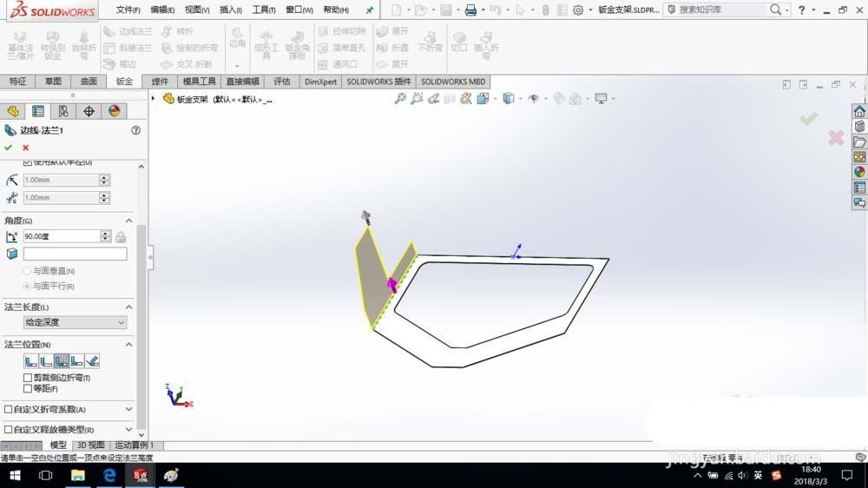Click the pin icon next to the Help menu
Image resolution: width=868 pixels, height=488 pixels.
pos(369,10)
